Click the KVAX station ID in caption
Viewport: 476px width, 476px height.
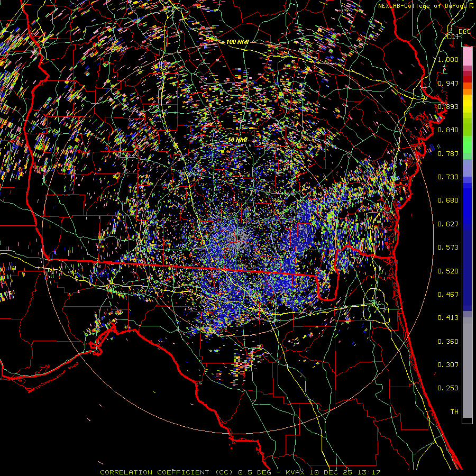(295, 472)
